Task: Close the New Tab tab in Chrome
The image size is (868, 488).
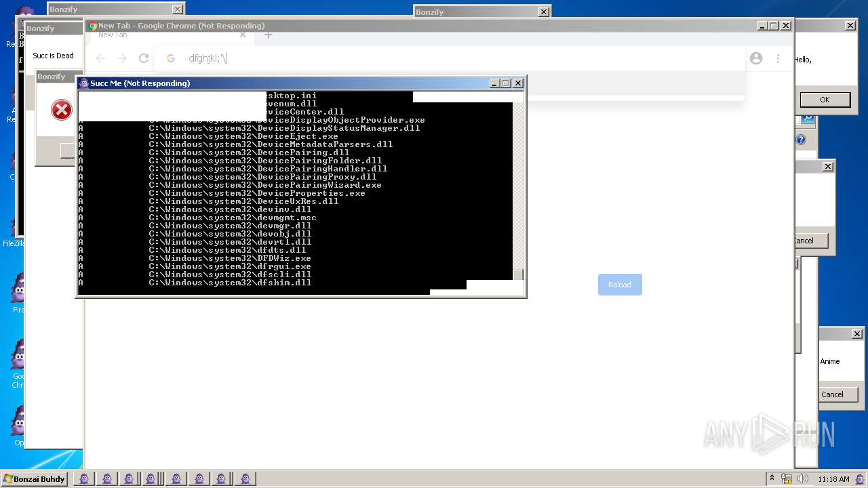Action: [243, 35]
